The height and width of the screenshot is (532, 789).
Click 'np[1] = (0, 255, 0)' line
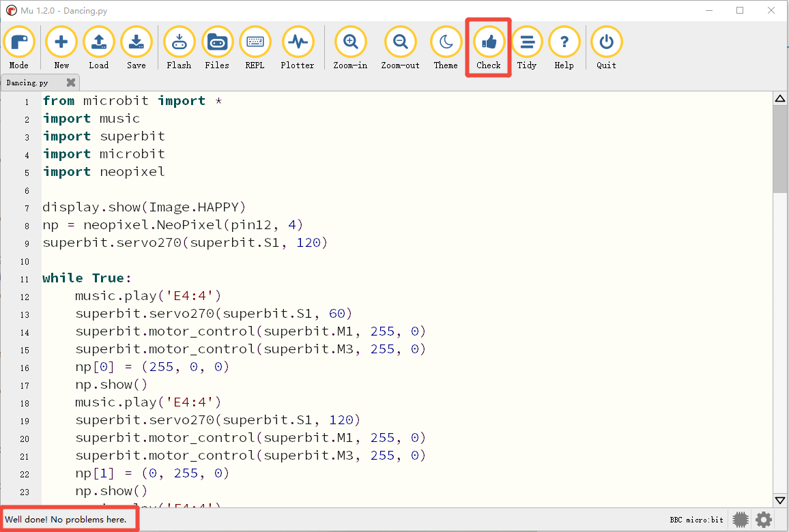pyautogui.click(x=152, y=473)
